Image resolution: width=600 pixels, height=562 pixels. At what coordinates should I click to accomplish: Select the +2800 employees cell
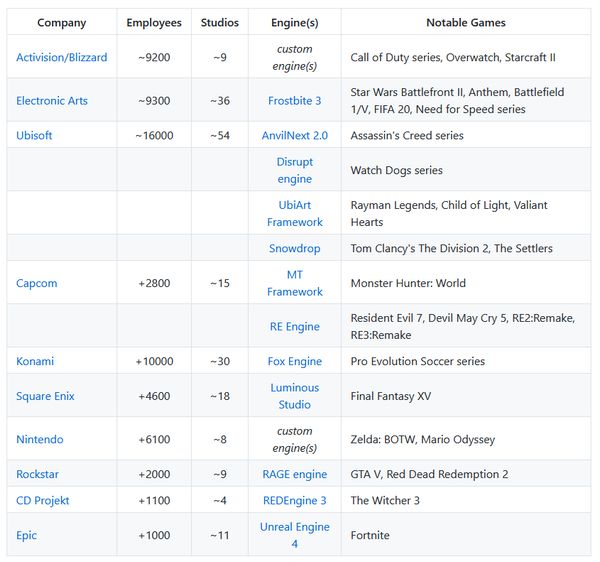(154, 283)
